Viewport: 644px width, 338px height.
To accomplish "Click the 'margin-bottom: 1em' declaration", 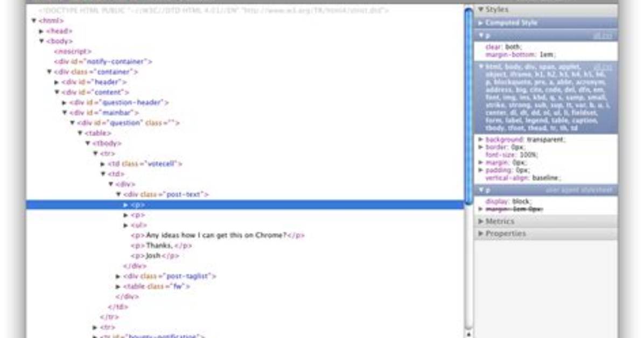I will (x=520, y=54).
